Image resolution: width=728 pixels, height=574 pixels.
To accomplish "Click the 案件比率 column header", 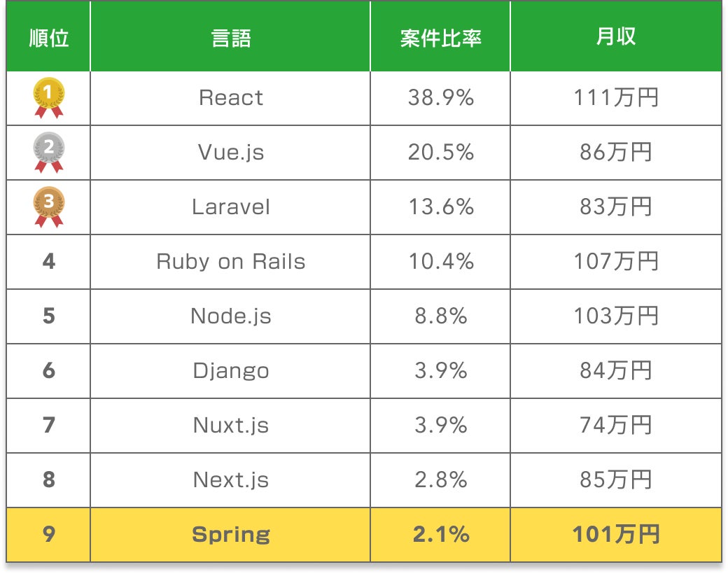I will 440,38.
